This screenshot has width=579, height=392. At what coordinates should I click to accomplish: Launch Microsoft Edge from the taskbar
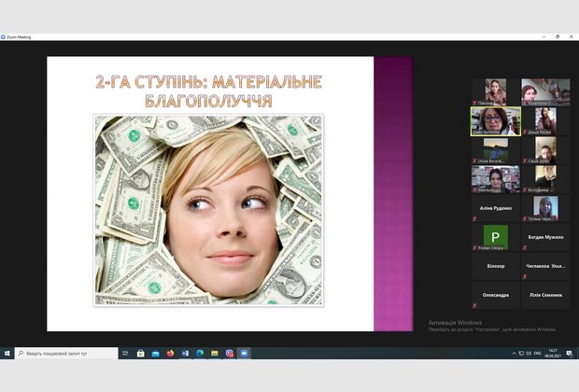pyautogui.click(x=199, y=354)
